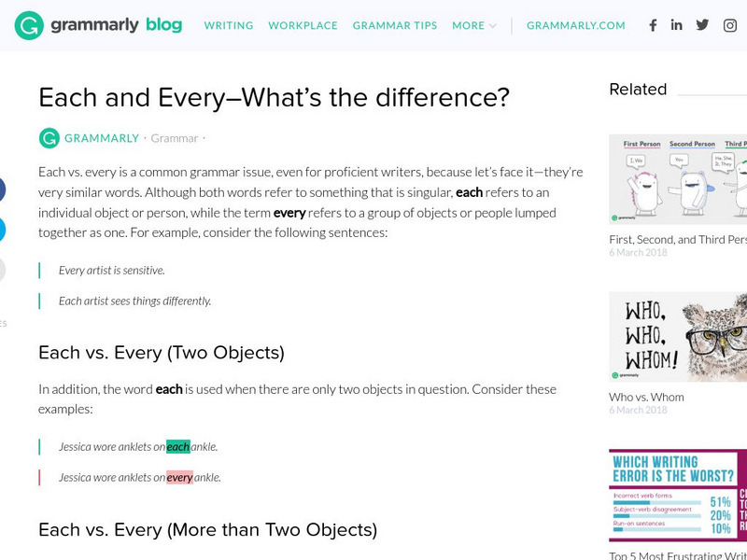This screenshot has height=560, width=747.
Task: Visit the GRAMMARLY.COM link
Action: coord(576,25)
